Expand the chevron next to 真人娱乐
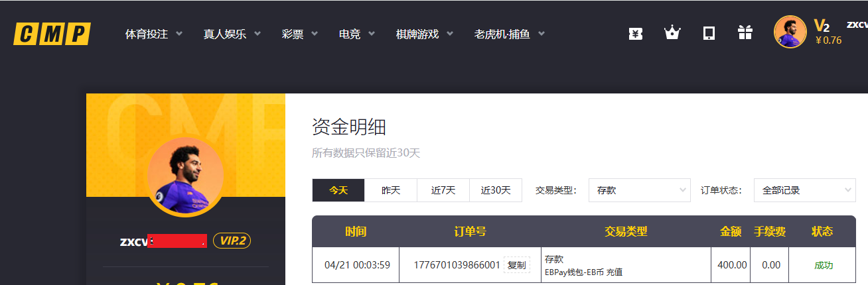Viewport: 868px width, 285px height. [257, 33]
